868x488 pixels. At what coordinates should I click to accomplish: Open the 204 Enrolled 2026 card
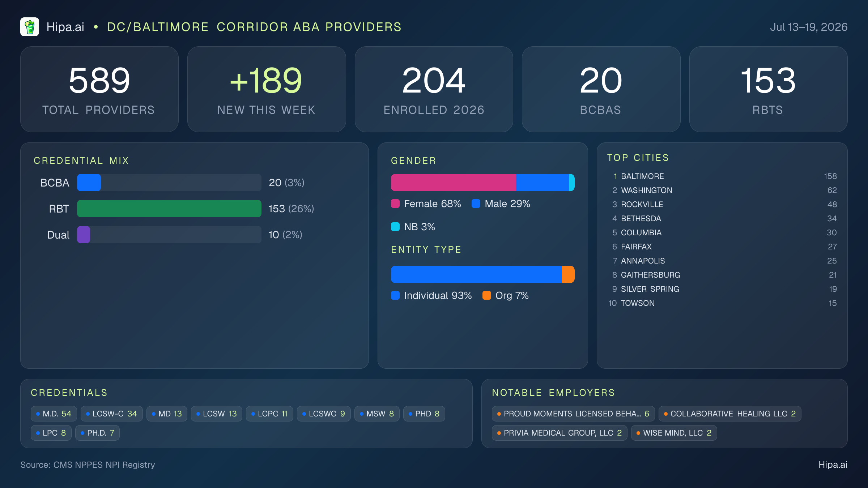coord(434,89)
